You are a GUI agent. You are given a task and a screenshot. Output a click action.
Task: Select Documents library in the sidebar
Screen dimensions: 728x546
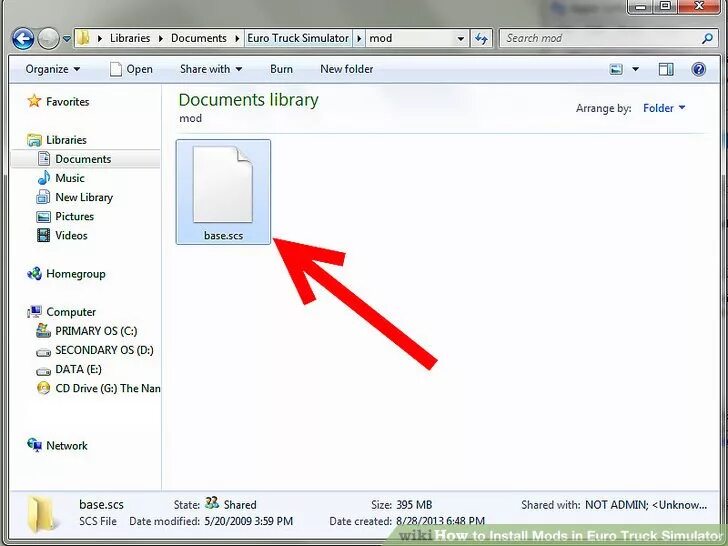(85, 159)
